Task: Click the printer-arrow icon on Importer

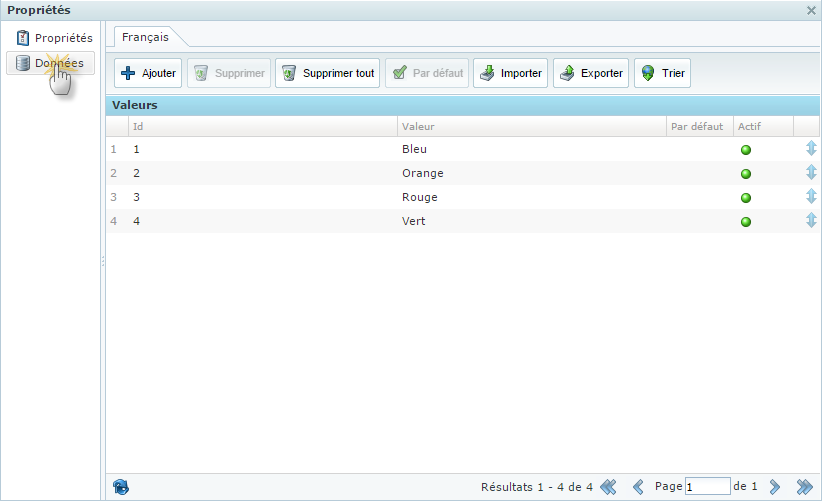Action: 487,73
